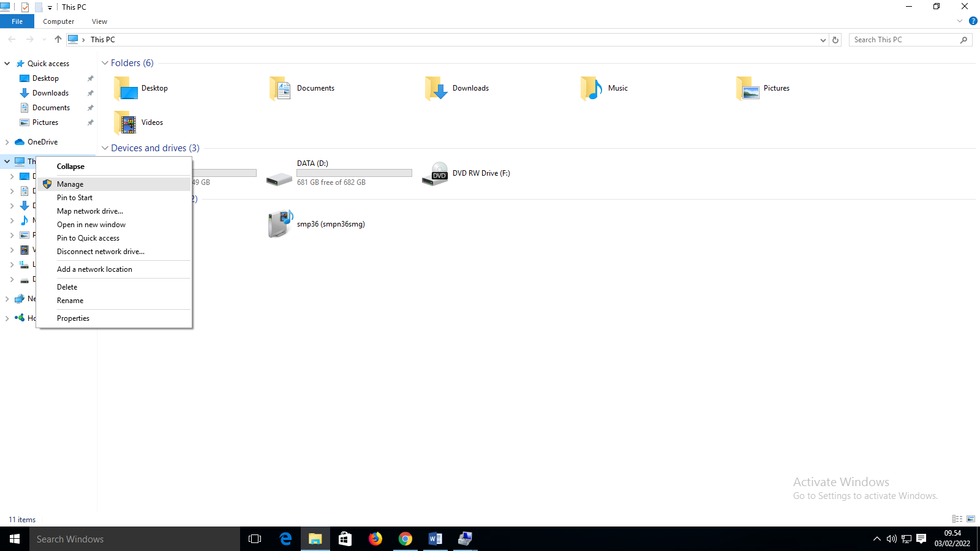Open the Music folder icon
The height and width of the screenshot is (551, 980).
click(592, 88)
